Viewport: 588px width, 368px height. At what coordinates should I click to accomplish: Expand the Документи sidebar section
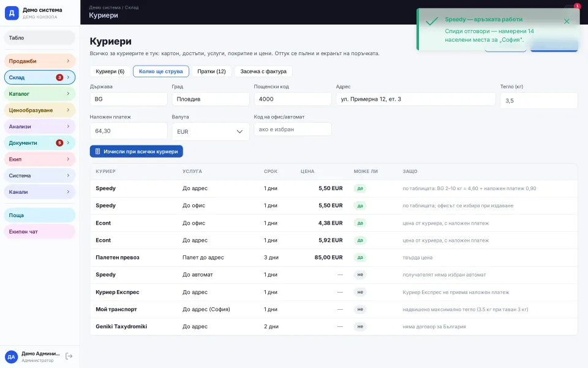pos(40,143)
